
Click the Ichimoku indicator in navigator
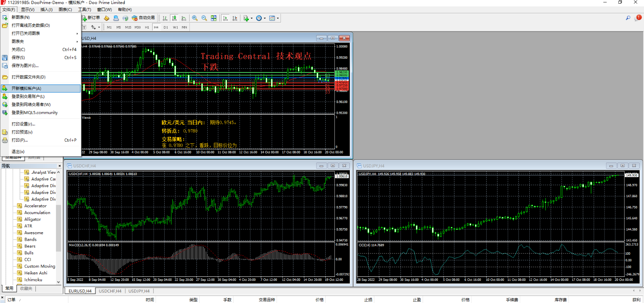coord(33,280)
